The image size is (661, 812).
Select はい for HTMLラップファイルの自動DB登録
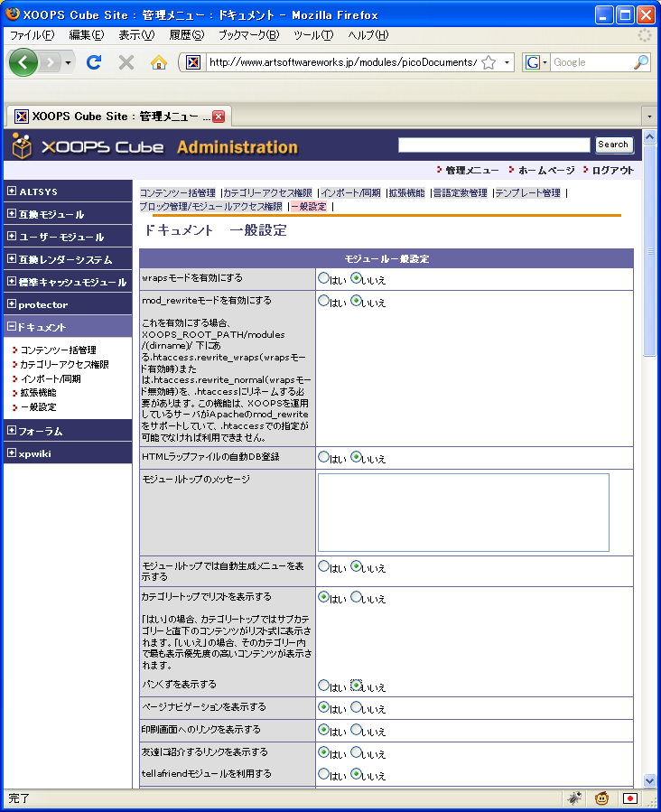tap(323, 457)
